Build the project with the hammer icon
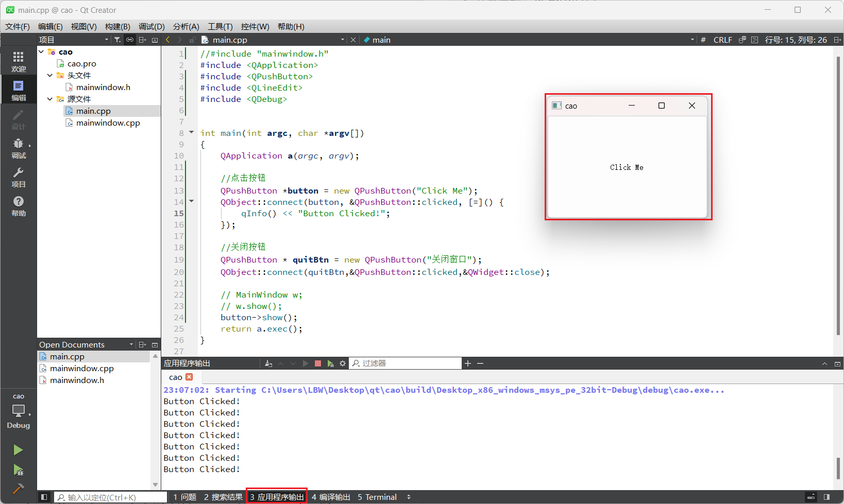 (18, 488)
